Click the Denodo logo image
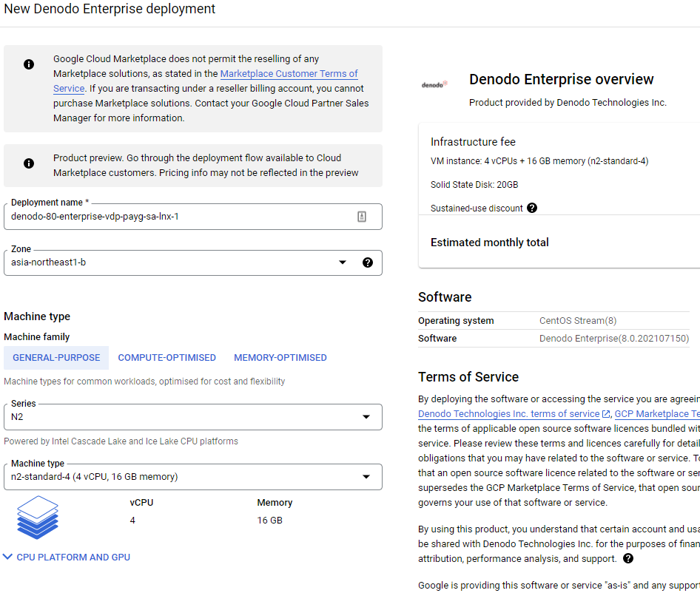This screenshot has height=593, width=700. pyautogui.click(x=434, y=84)
